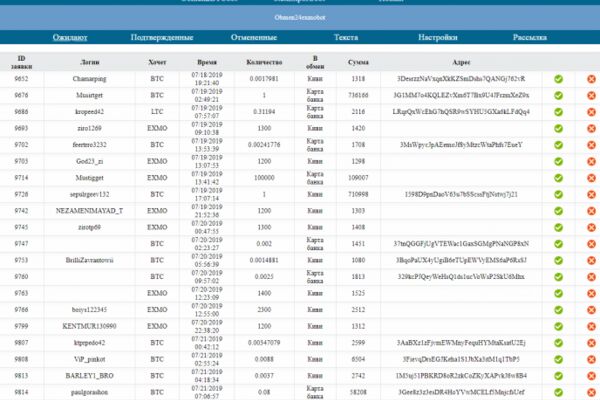Select sum value 109007 in row 9714

click(x=358, y=178)
